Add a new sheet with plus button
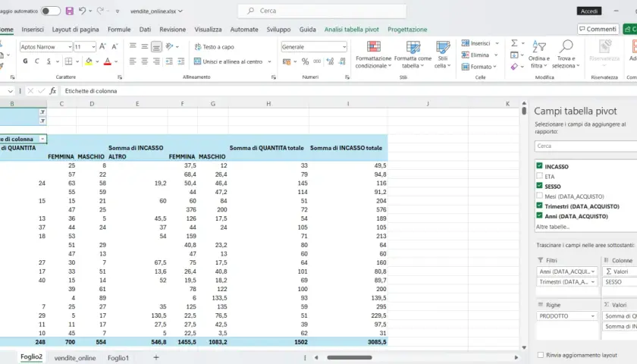 pyautogui.click(x=156, y=357)
